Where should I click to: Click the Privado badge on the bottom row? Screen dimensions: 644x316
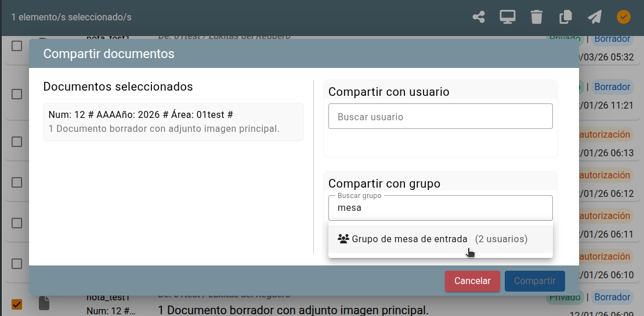point(565,297)
